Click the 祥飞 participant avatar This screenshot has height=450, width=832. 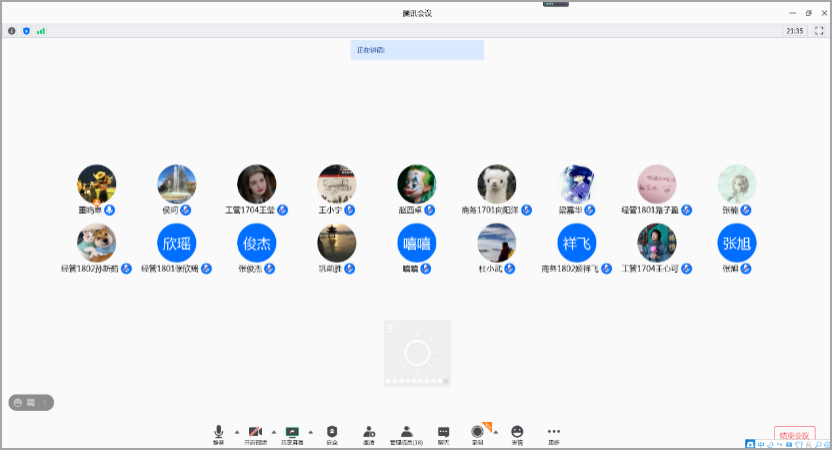coord(577,243)
